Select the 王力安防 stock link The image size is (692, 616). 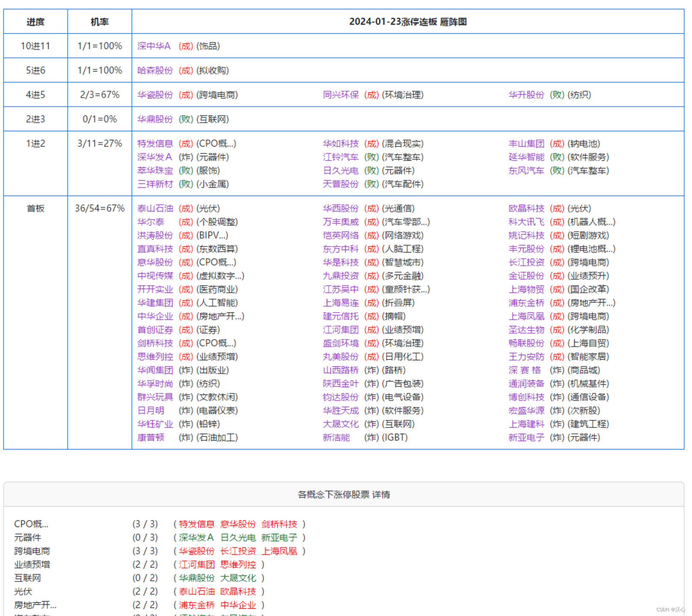pos(526,357)
